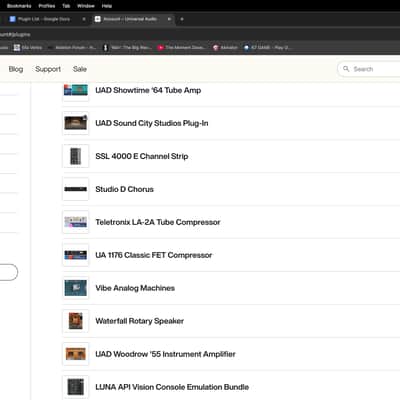Open the Support link in site navigation

48,69
